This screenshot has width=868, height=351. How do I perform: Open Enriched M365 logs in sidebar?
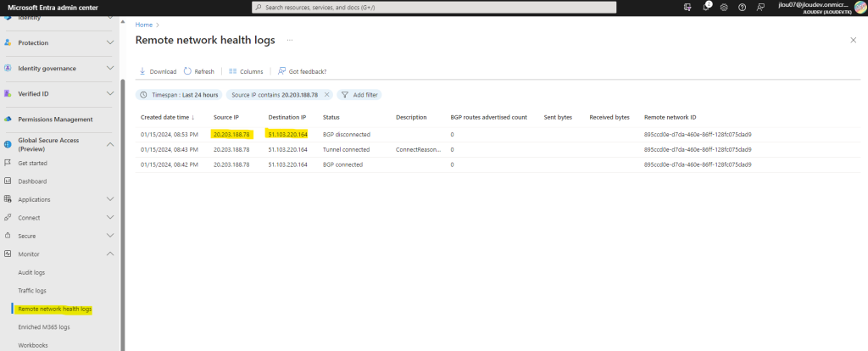(x=44, y=326)
